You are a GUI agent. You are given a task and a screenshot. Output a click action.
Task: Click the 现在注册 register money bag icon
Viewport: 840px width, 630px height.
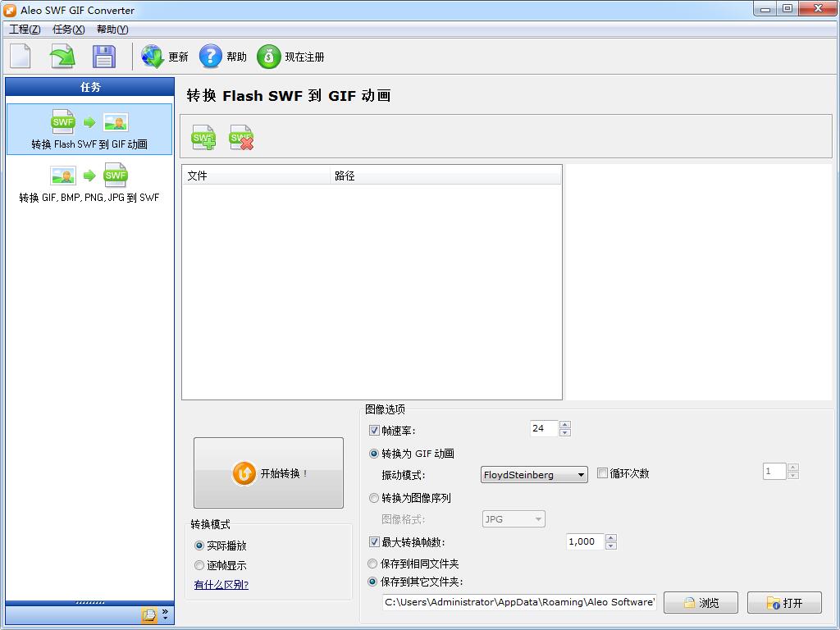click(270, 57)
